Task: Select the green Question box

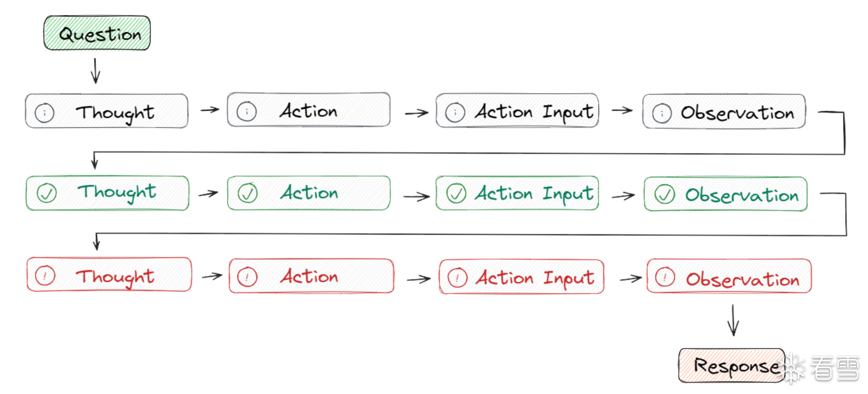Action: pos(97,33)
